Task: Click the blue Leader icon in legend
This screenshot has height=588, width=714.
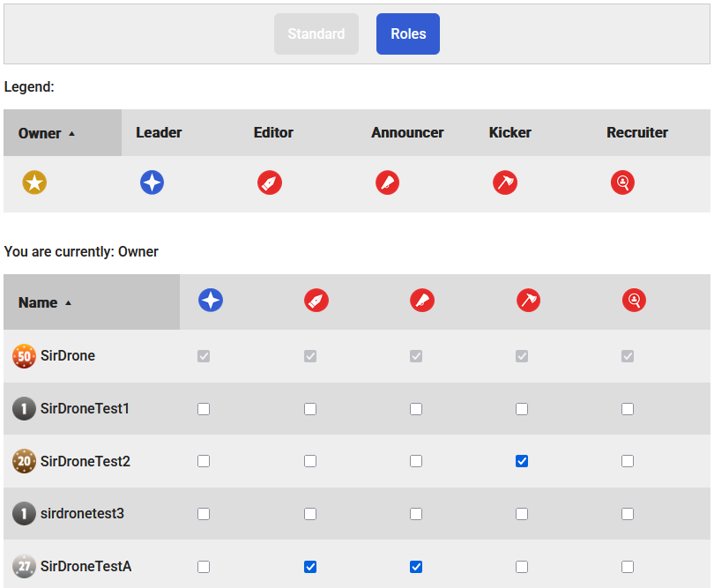Action: (152, 182)
